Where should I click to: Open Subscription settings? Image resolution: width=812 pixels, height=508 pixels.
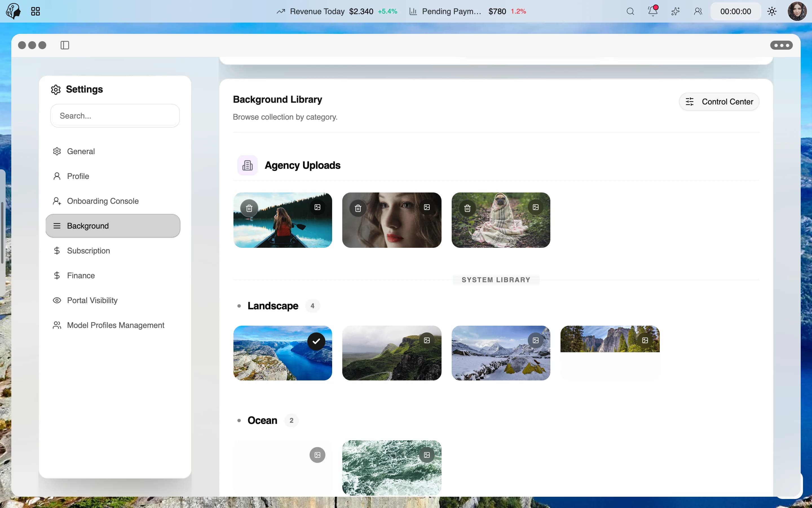[113, 251]
